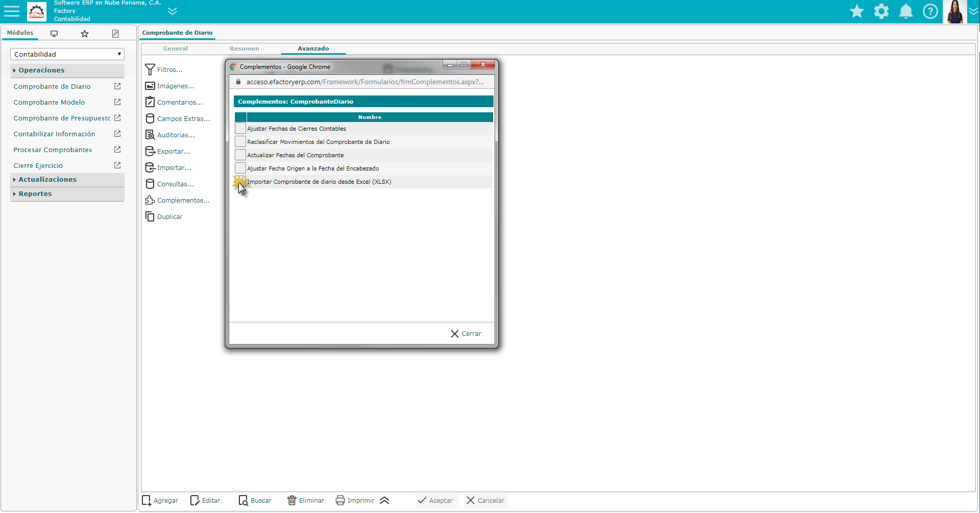Select the Comprobante de Diario page tab

[x=177, y=33]
